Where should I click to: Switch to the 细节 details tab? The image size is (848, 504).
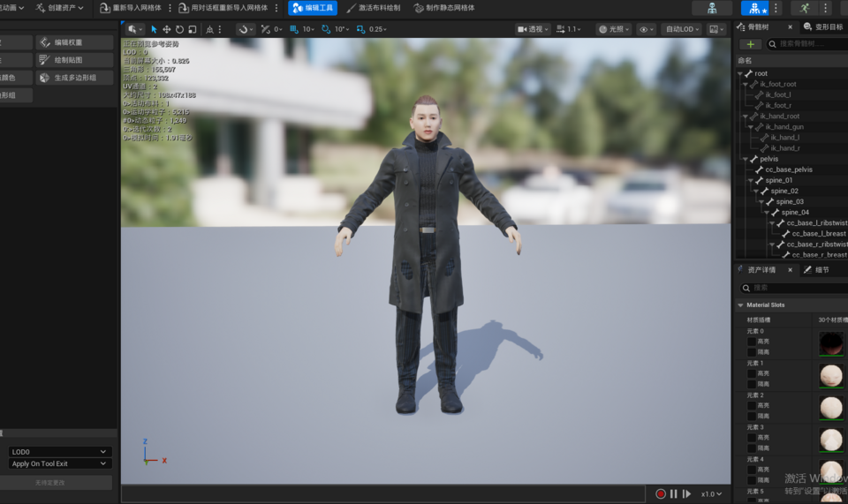click(x=816, y=269)
